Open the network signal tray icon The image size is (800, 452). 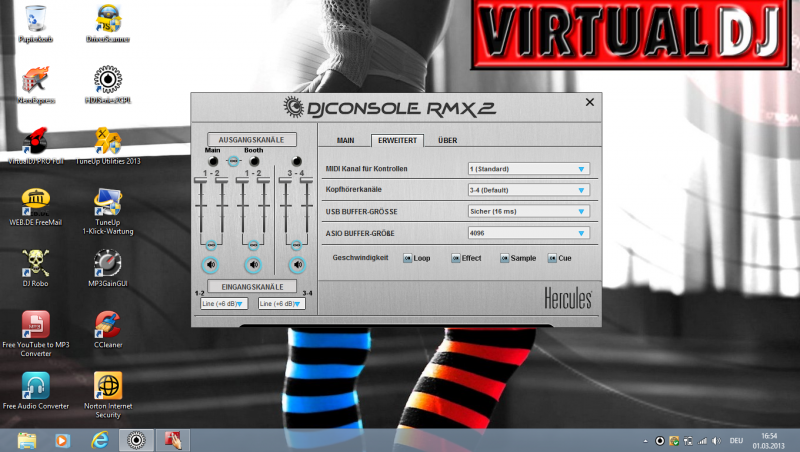coord(703,441)
